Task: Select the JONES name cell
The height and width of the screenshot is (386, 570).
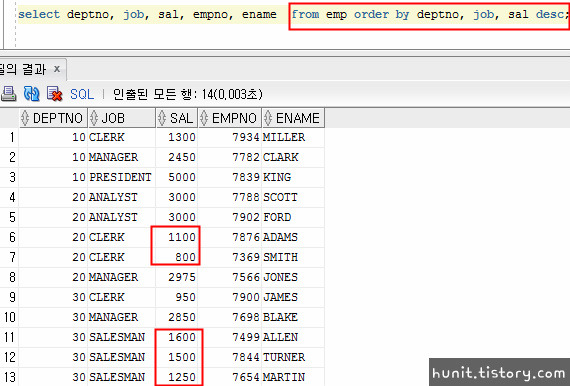Action: coord(293,277)
